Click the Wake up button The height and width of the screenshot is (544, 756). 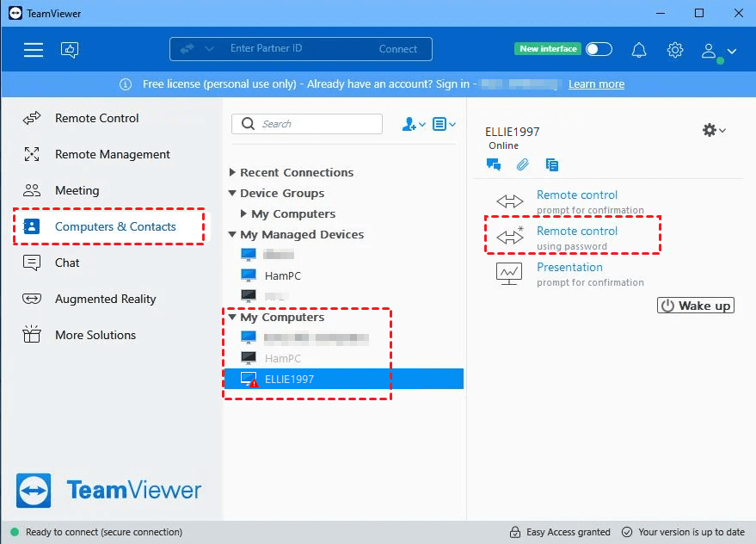[696, 306]
